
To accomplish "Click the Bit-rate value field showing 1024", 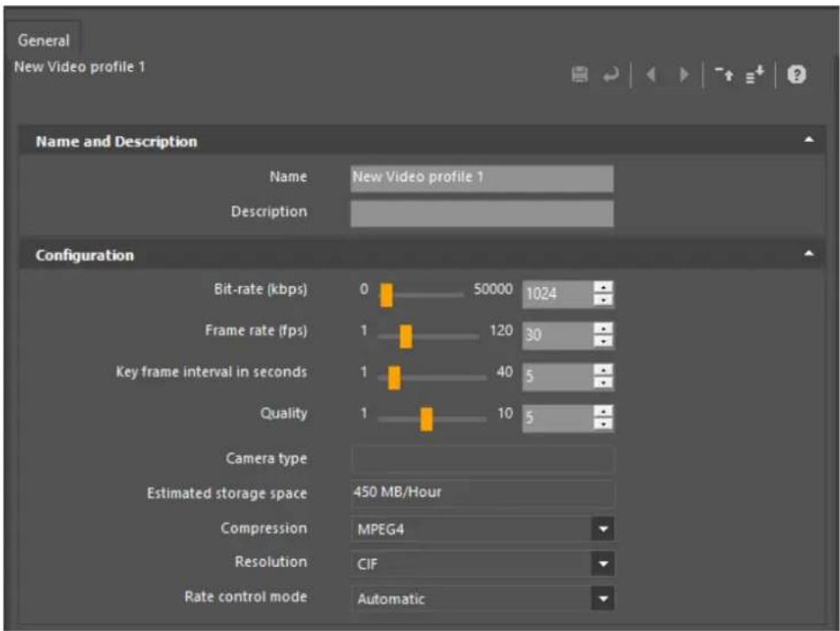I will tap(558, 294).
